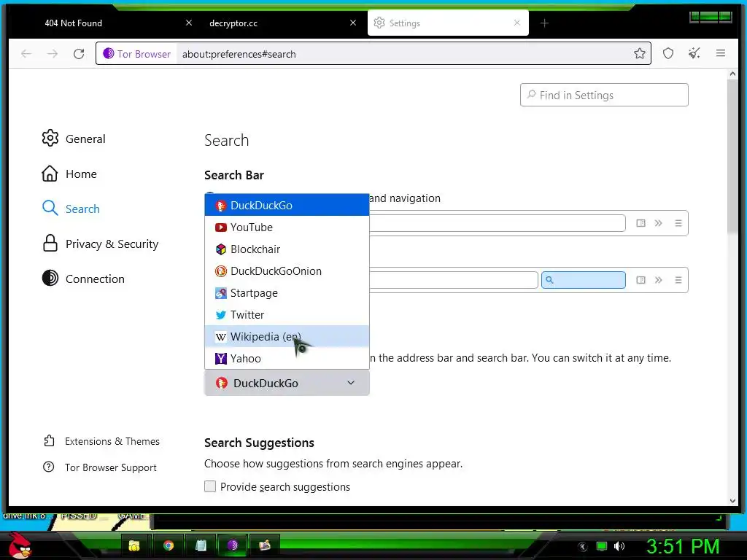Open the hamburger application menu
747x560 pixels.
tap(720, 53)
